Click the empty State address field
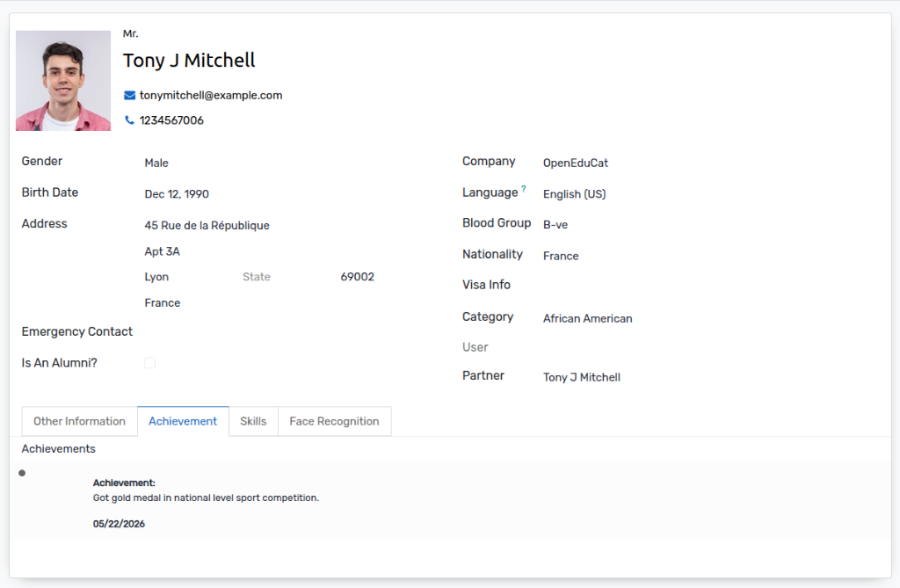Screen dimensions: 900x588 (287, 277)
